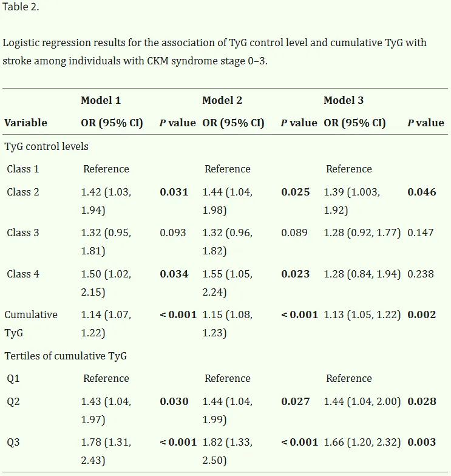Viewport: 451px width, 476px height.
Task: Select the Q2 row label
Action: coord(13,401)
